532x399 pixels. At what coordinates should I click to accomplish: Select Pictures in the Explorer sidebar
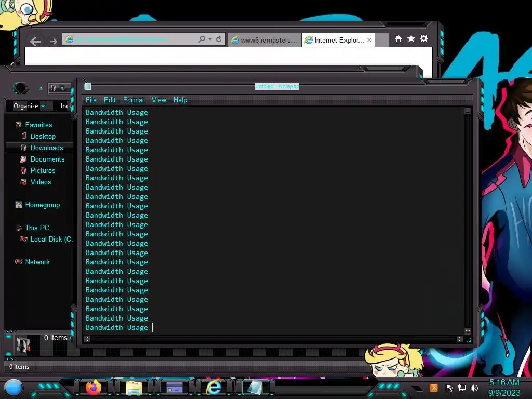click(x=43, y=170)
